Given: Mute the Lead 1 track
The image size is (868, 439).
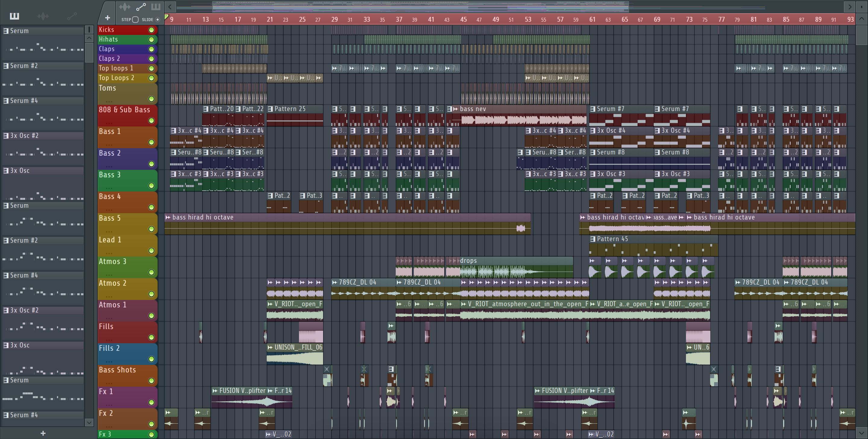Looking at the screenshot, I should pos(151,251).
